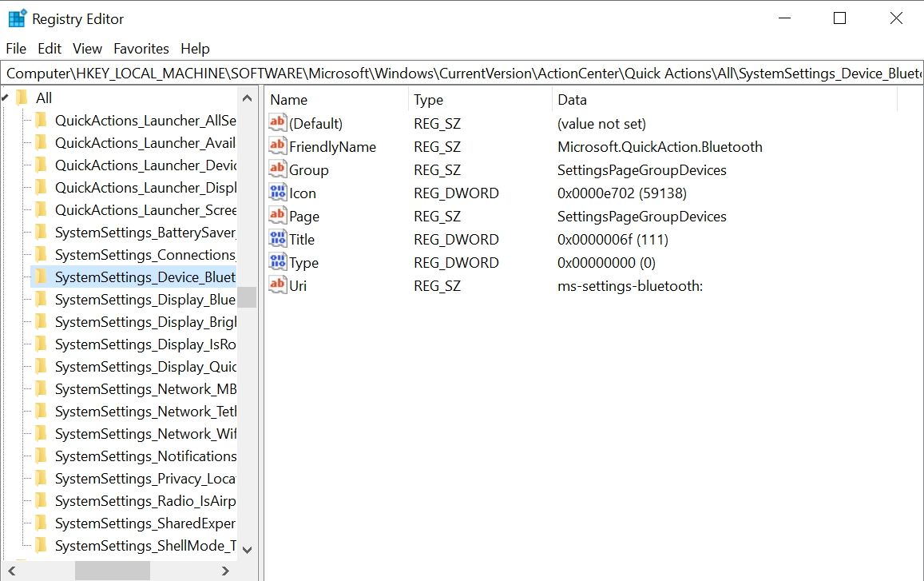This screenshot has width=924, height=581.
Task: Click the tree vertical scrollbar thumb
Action: coord(248,297)
